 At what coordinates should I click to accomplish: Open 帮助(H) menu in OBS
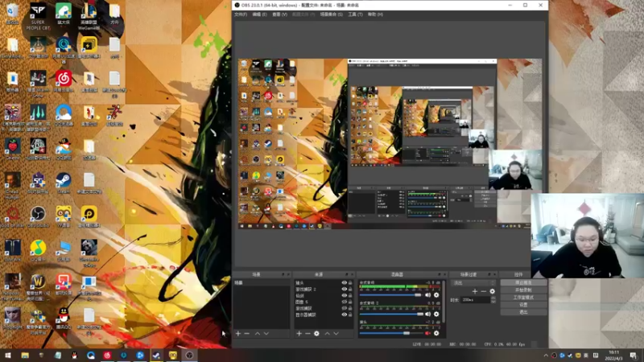(375, 14)
